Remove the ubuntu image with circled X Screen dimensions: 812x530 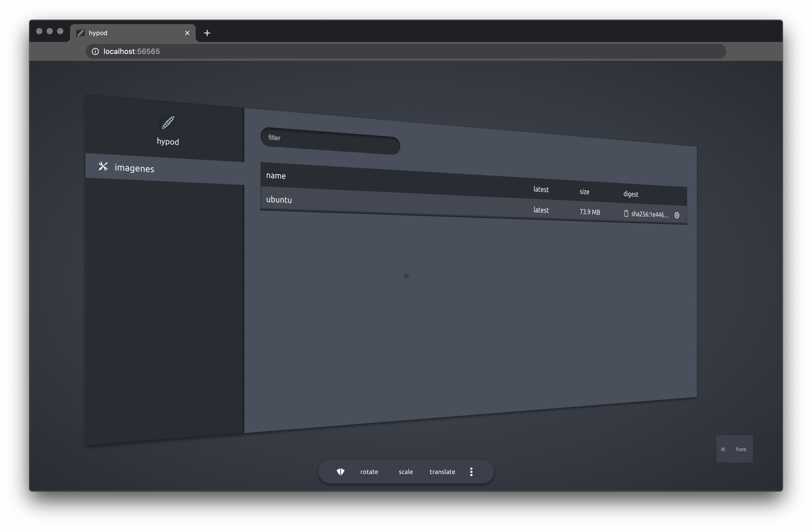click(677, 215)
